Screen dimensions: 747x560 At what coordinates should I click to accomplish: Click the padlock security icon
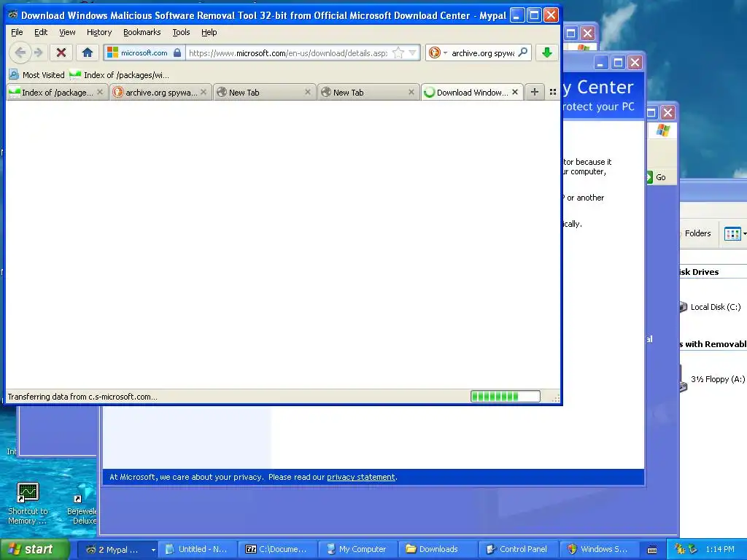[177, 52]
